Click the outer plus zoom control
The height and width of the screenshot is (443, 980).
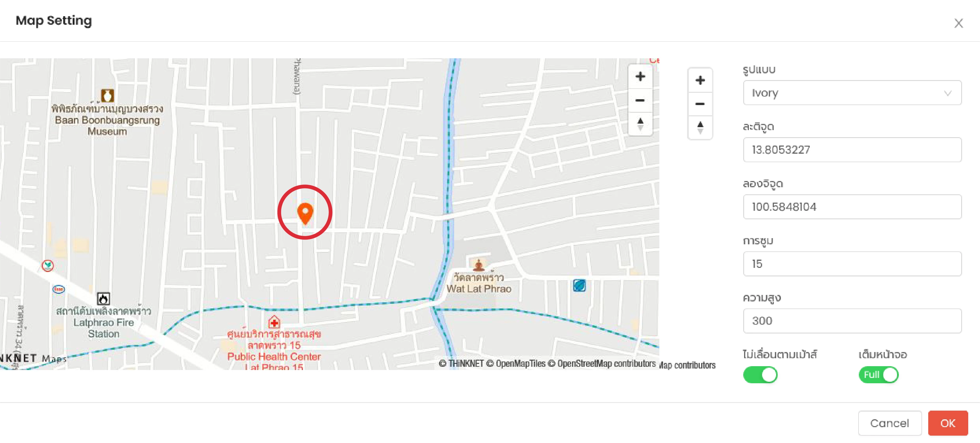(x=700, y=80)
